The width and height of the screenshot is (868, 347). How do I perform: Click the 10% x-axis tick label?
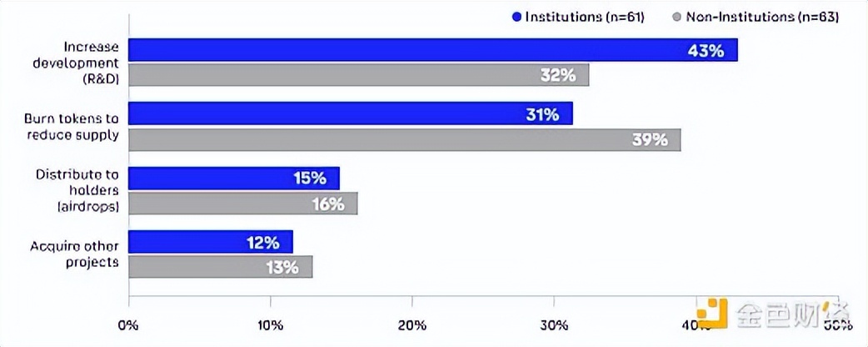(x=270, y=324)
